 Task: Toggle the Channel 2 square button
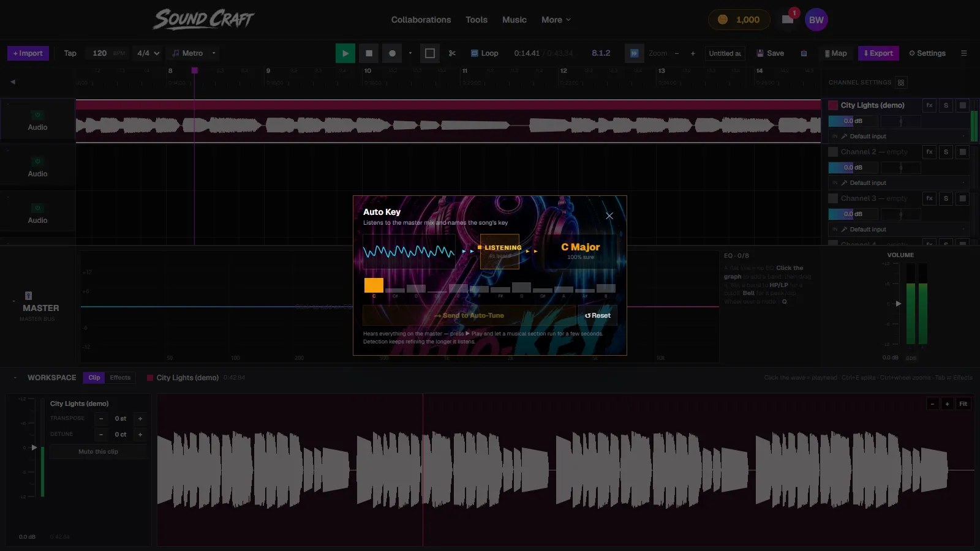click(962, 152)
